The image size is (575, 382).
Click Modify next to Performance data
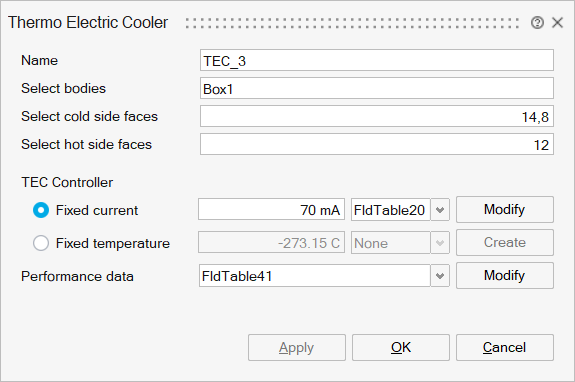coord(505,275)
